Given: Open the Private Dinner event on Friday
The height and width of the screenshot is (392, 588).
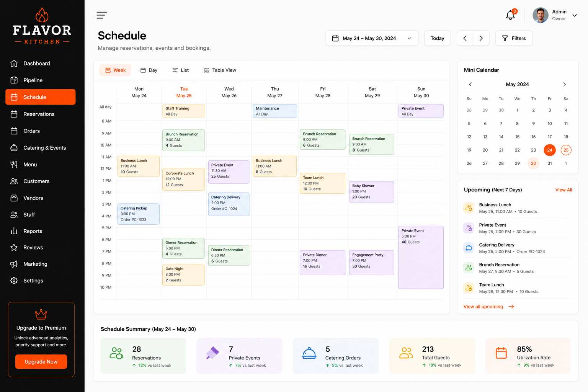Looking at the screenshot, I should [x=323, y=263].
